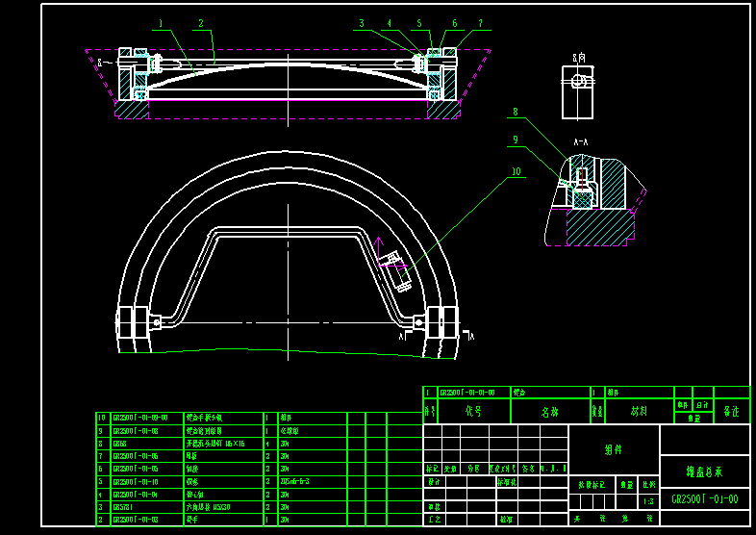Select the part code cell of row 7
756x535 pixels.
pos(147,456)
